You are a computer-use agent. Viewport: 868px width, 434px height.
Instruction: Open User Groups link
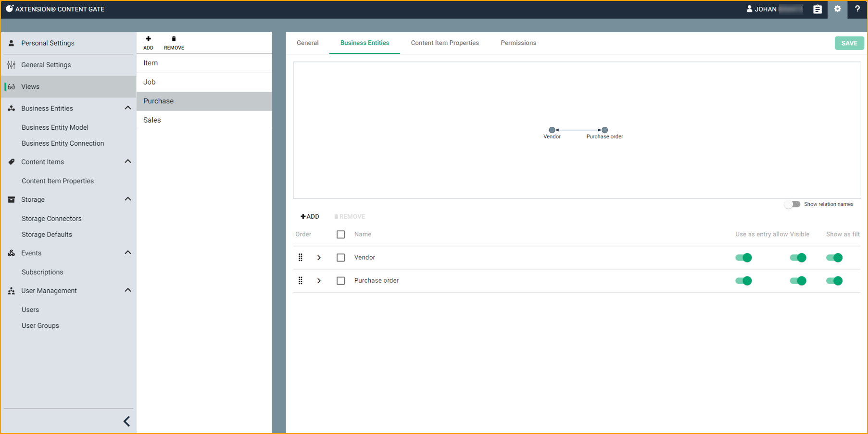pyautogui.click(x=40, y=326)
